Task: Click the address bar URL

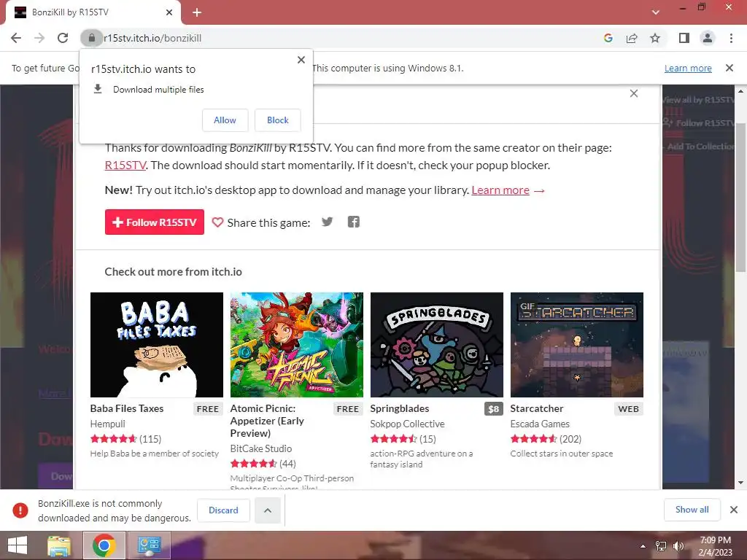Action: pos(152,38)
